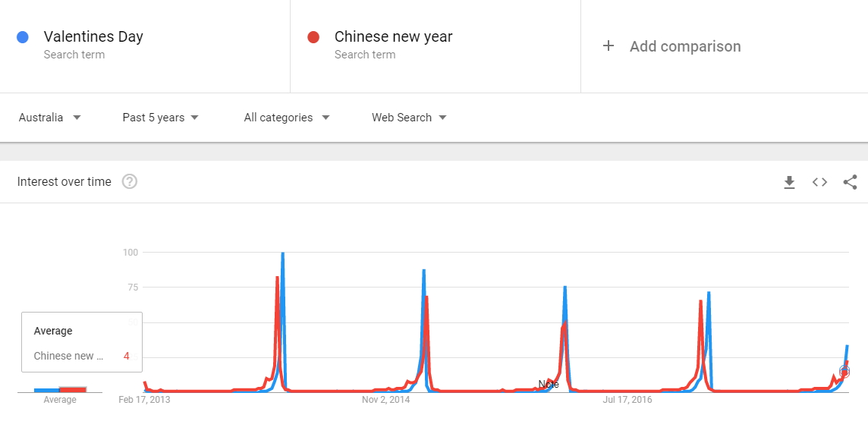The width and height of the screenshot is (868, 440).
Task: Edit the Valentines Day search term
Action: point(93,36)
